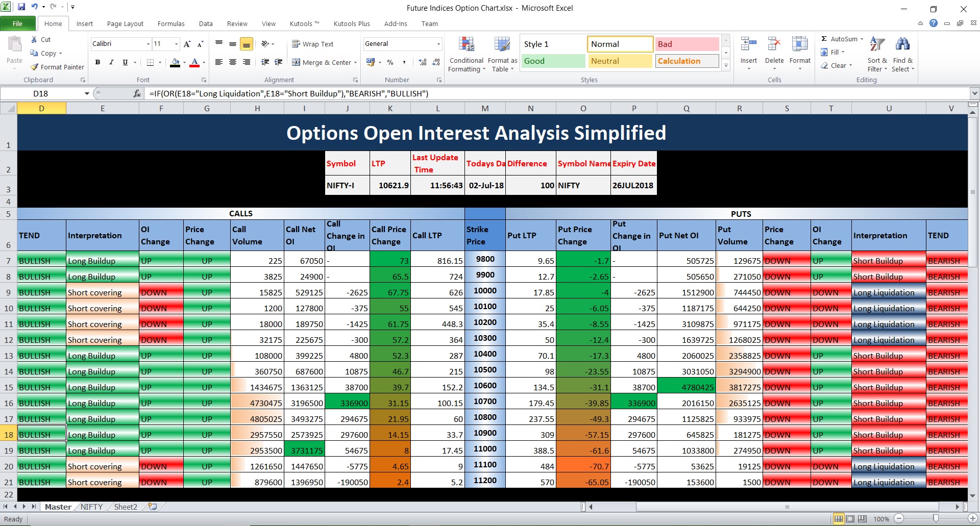Switch to the Formulas ribbon tab
The height and width of the screenshot is (526, 980).
[x=171, y=23]
